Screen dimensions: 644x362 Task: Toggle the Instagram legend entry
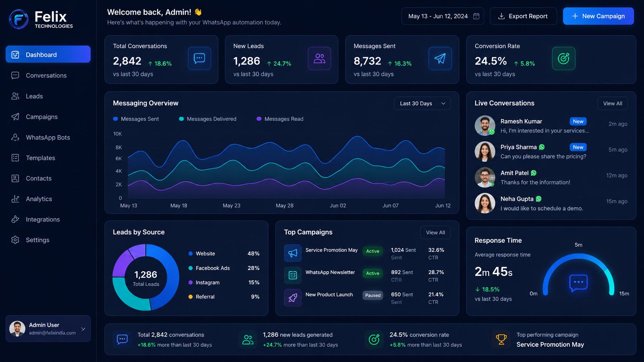click(x=204, y=282)
